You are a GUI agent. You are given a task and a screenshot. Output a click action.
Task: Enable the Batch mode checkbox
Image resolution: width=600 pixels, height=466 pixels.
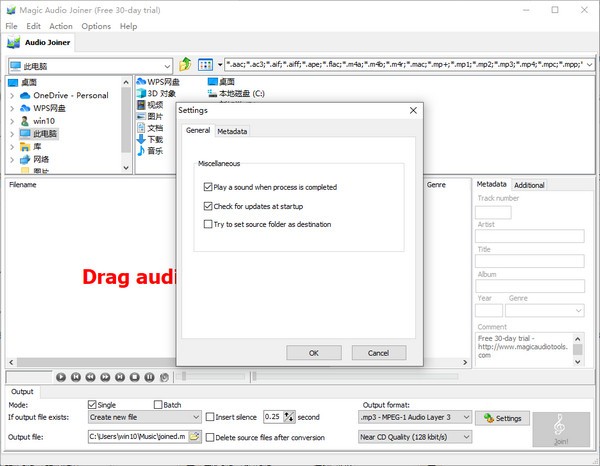158,405
